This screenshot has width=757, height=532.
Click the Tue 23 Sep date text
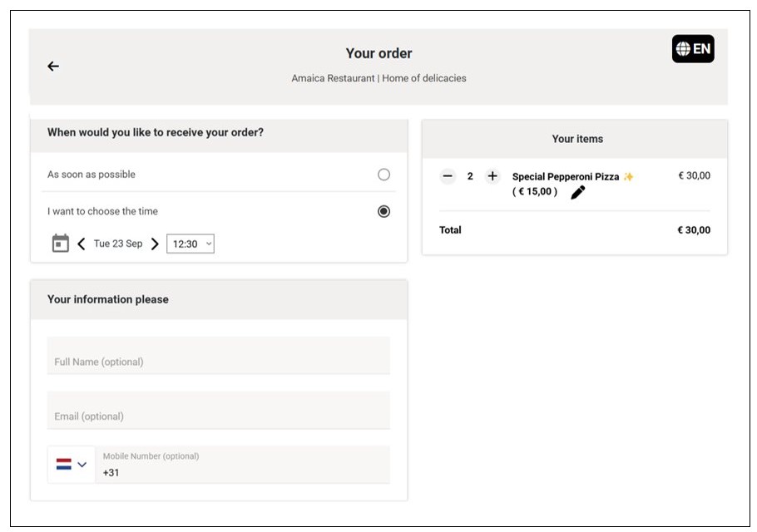click(x=118, y=244)
